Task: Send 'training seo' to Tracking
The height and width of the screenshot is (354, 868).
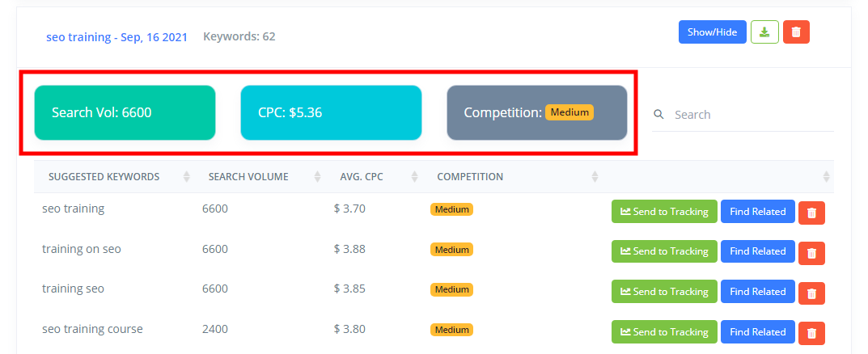Action: [664, 292]
